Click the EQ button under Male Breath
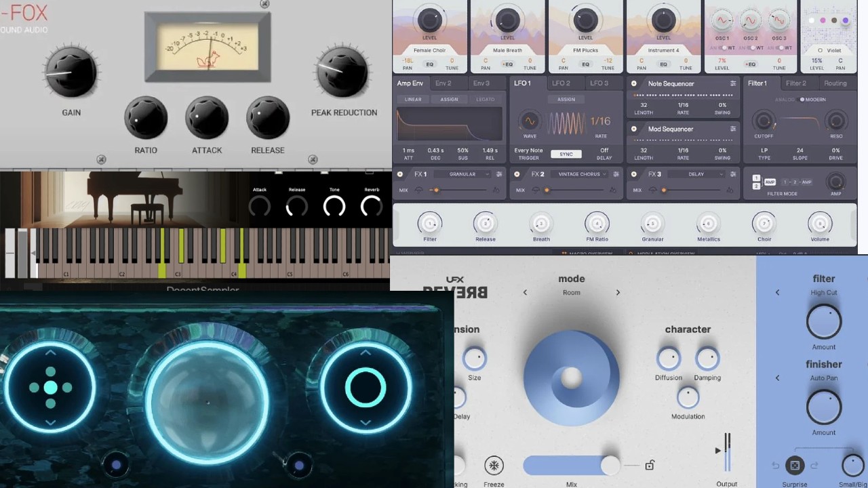 pos(507,64)
